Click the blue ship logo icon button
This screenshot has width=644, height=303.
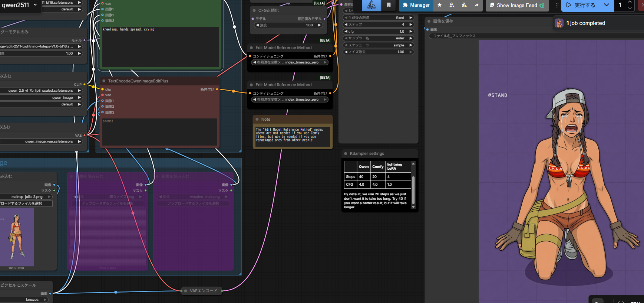click(x=371, y=5)
